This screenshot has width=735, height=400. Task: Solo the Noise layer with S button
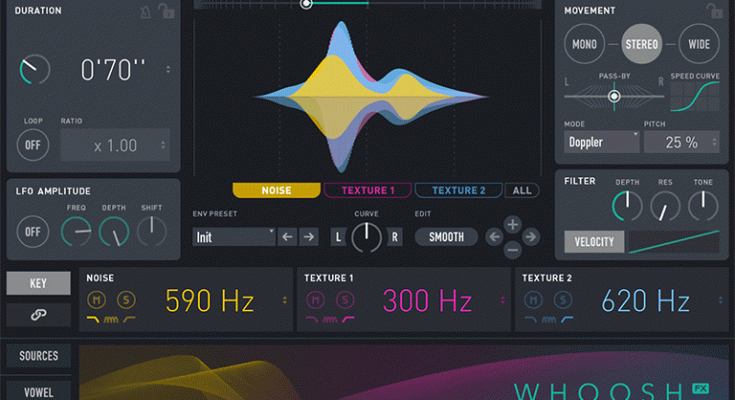[x=126, y=299]
